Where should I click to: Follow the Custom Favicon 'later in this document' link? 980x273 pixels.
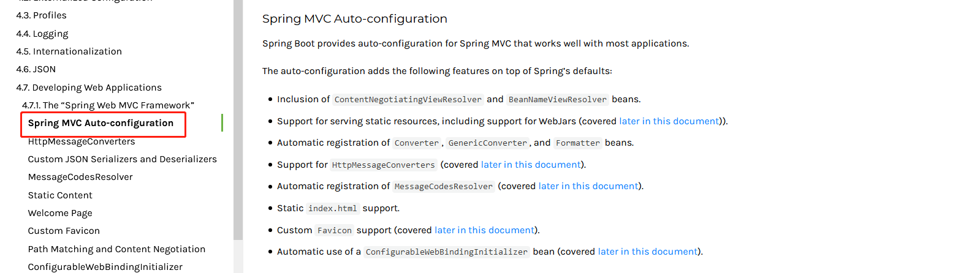pyautogui.click(x=484, y=230)
